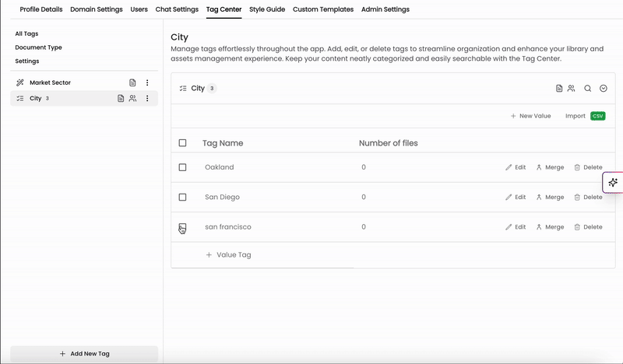The image size is (623, 364).
Task: Click pencil Edit icon for Oakland
Action: 509,167
